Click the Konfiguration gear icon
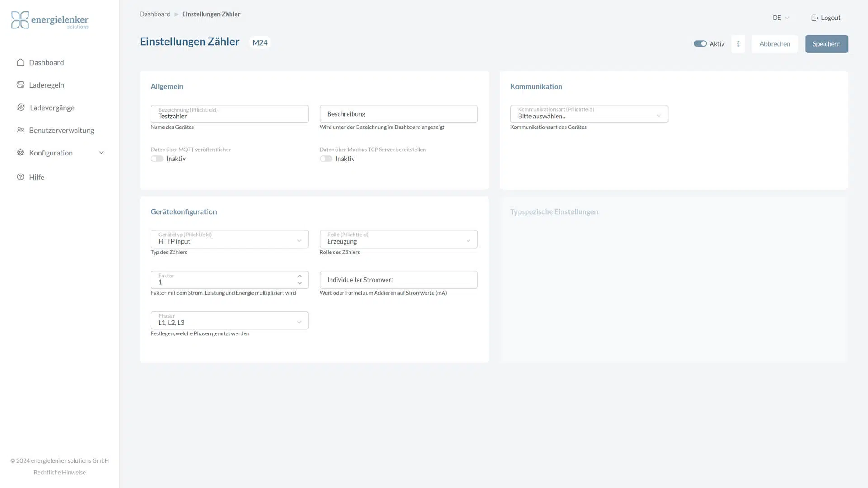The width and height of the screenshot is (868, 488). click(20, 153)
